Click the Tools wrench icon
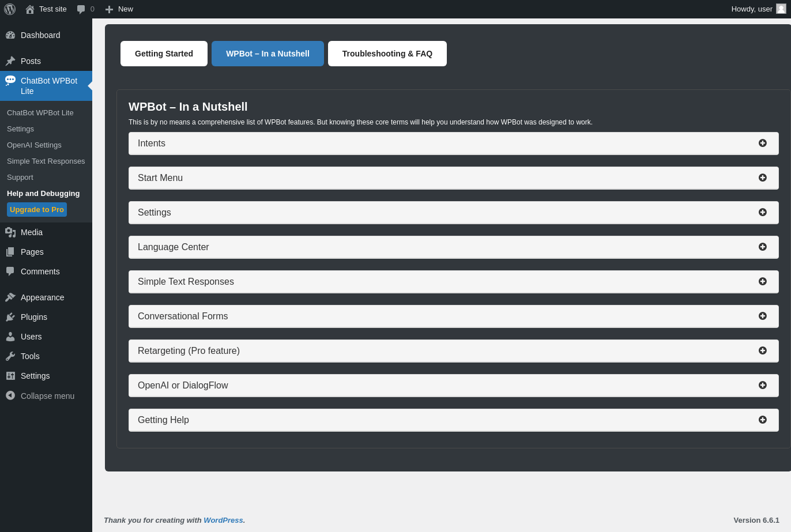The width and height of the screenshot is (791, 532). coord(10,356)
